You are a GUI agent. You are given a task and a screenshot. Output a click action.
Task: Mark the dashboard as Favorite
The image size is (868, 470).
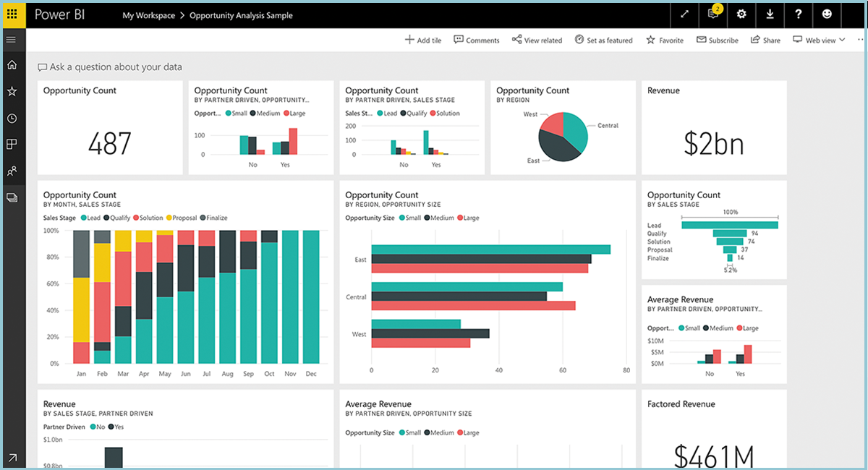(664, 40)
